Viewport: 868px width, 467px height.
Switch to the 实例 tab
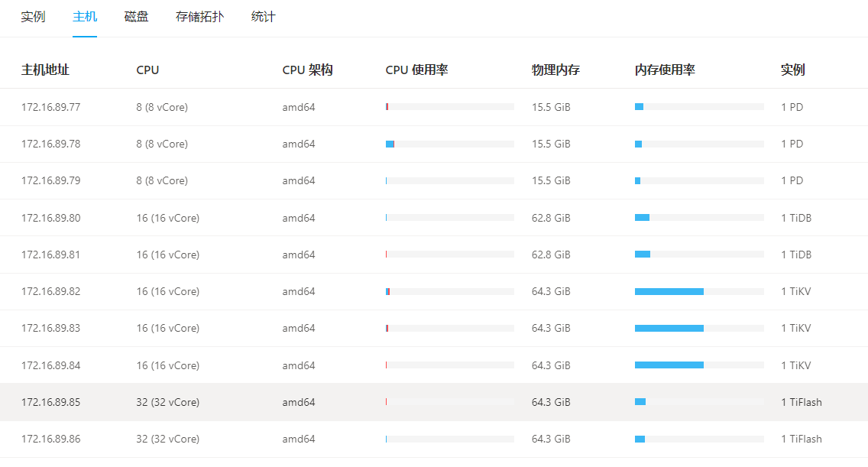coord(33,17)
